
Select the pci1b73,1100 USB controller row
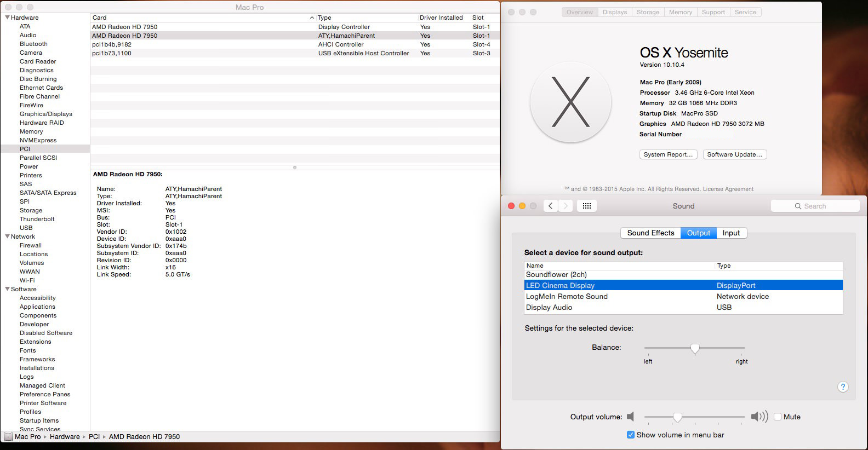[295, 53]
